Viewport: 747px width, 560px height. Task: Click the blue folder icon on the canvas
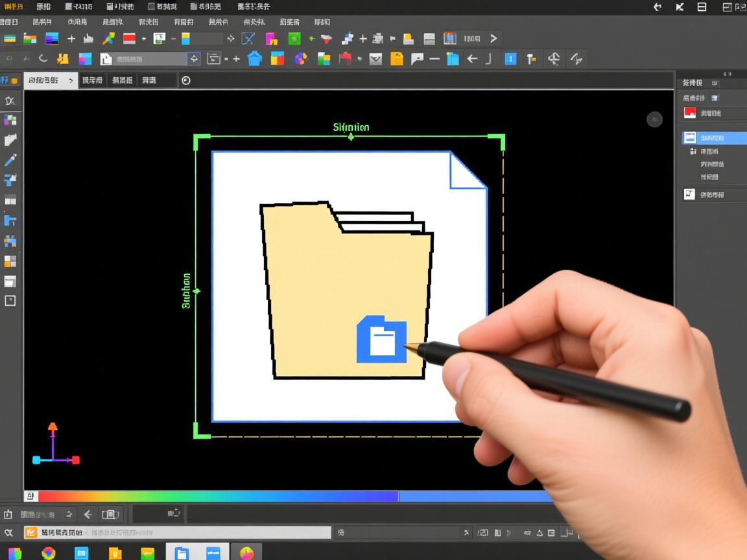pyautogui.click(x=382, y=338)
